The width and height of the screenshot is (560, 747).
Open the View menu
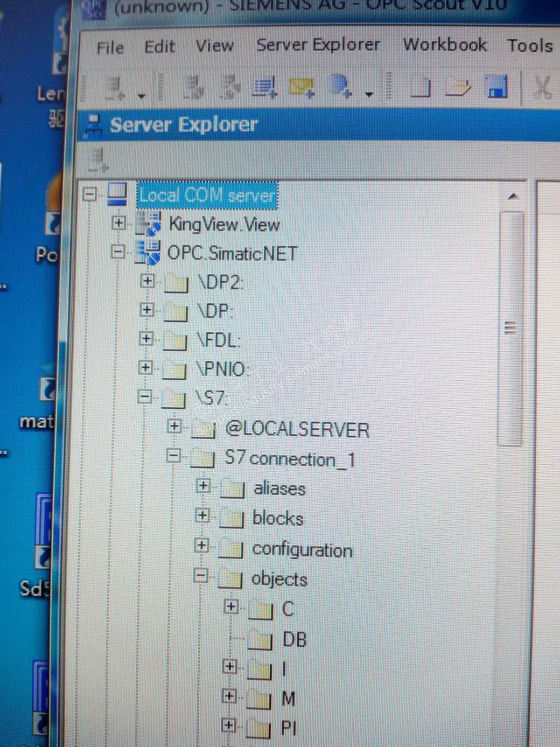(215, 46)
